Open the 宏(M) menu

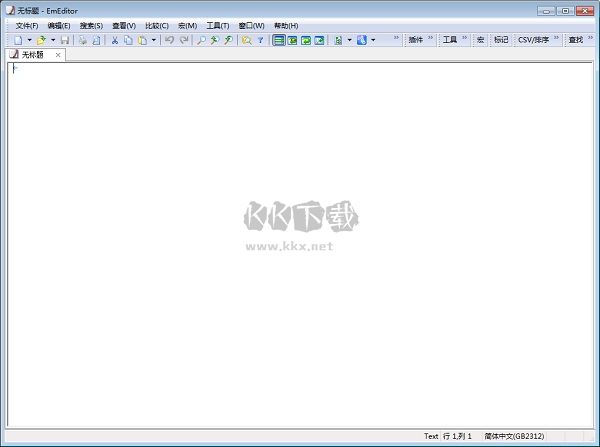[188, 26]
